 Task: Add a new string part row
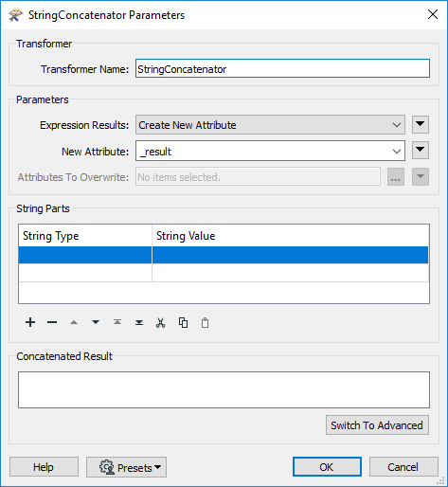pos(30,322)
